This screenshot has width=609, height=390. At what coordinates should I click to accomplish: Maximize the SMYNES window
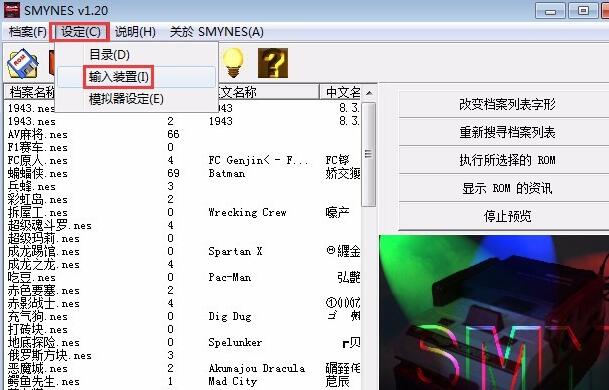pyautogui.click(x=583, y=10)
